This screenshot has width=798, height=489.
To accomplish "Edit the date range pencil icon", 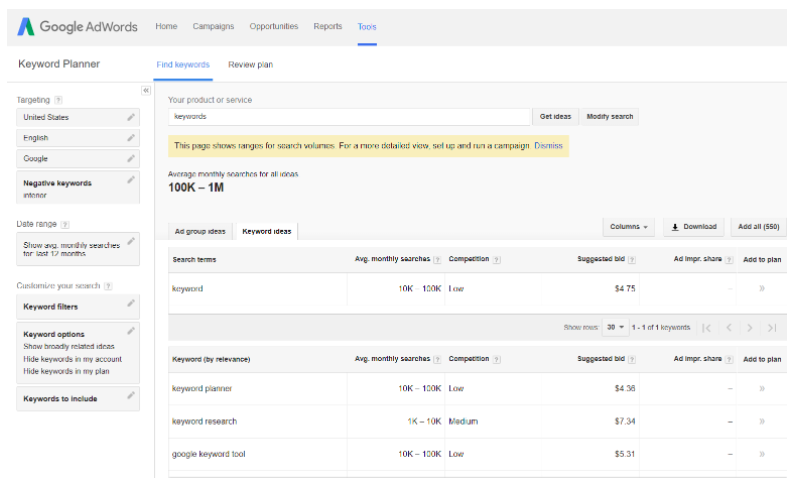I will [x=131, y=241].
